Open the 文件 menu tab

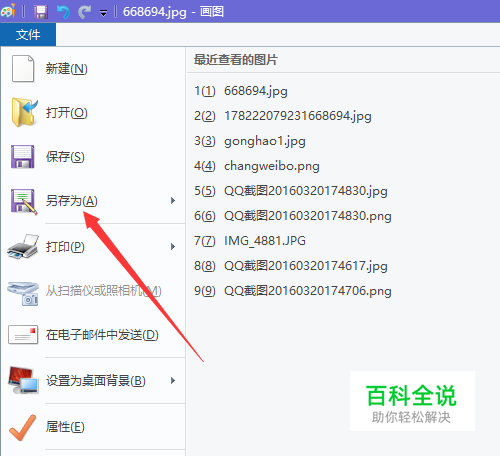[x=28, y=34]
